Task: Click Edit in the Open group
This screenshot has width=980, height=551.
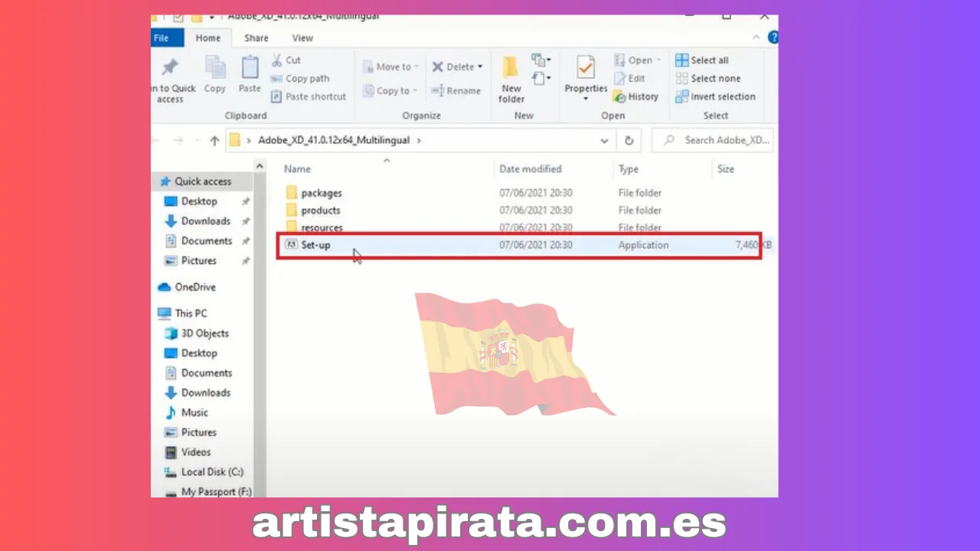Action: [629, 78]
